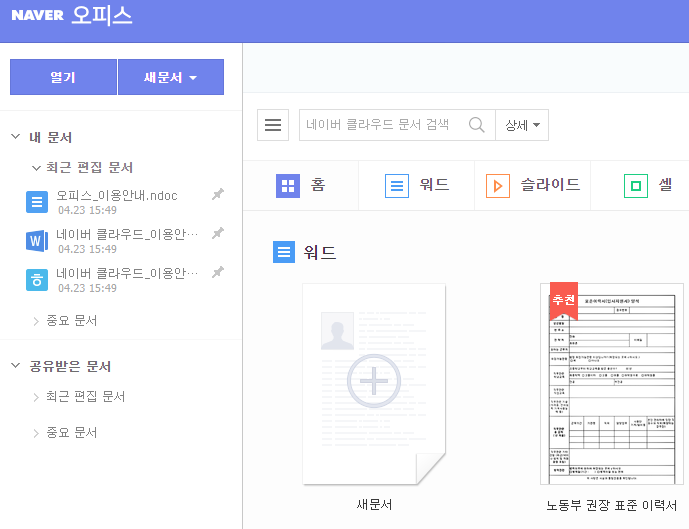Open the 상세 search options dropdown
This screenshot has height=529, width=689.
click(522, 125)
